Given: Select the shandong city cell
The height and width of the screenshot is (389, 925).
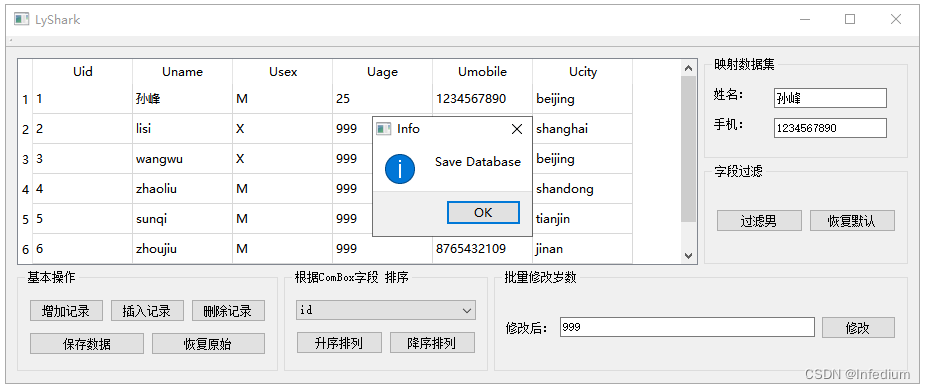Looking at the screenshot, I should [582, 189].
